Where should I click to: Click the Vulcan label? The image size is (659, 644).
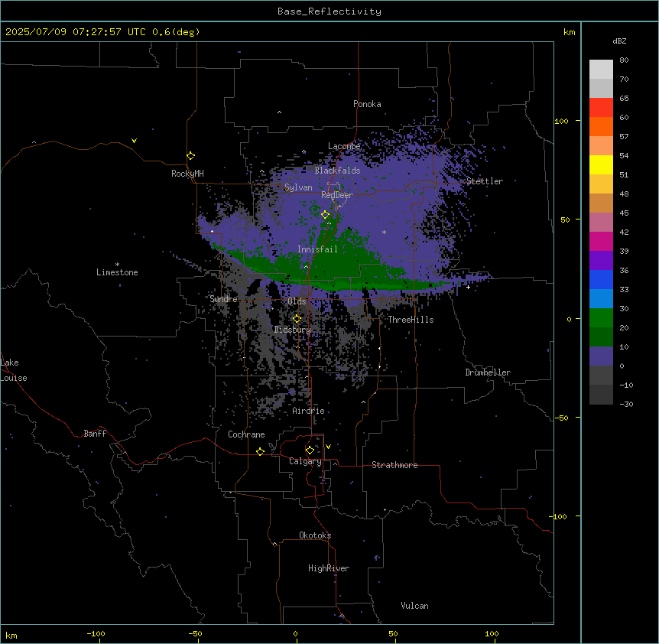(x=415, y=606)
